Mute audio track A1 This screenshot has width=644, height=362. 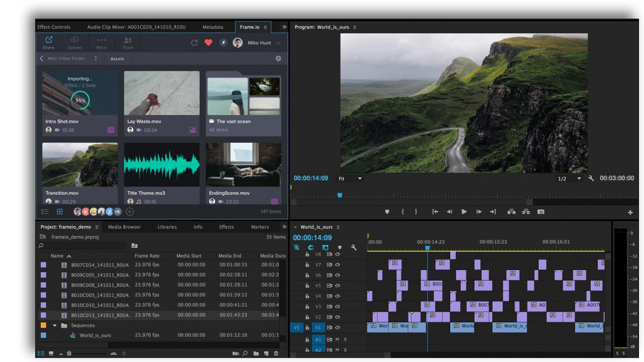tap(337, 339)
